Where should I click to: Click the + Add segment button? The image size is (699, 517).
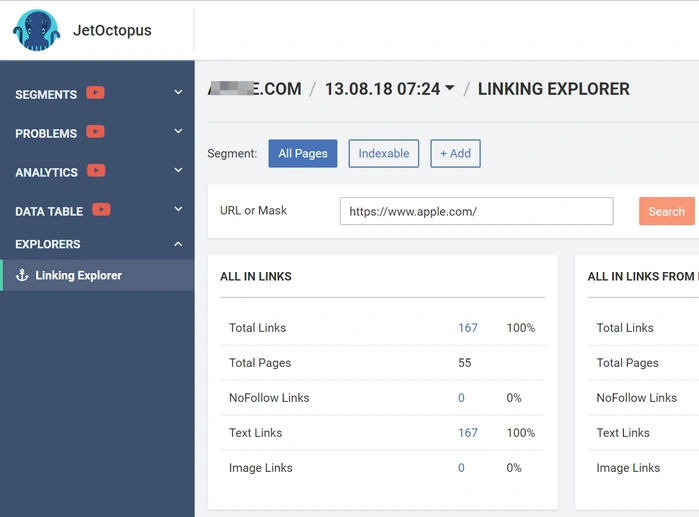coord(455,153)
